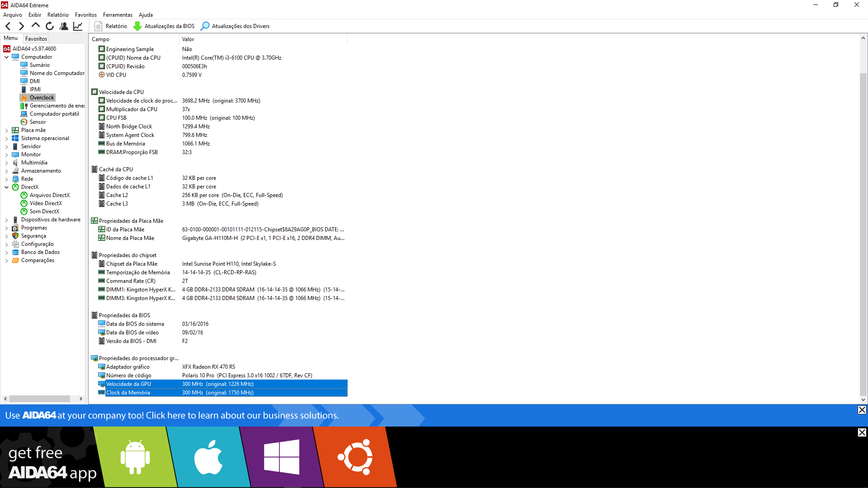Expand the Monitor tree node
The image size is (868, 488).
(x=7, y=155)
